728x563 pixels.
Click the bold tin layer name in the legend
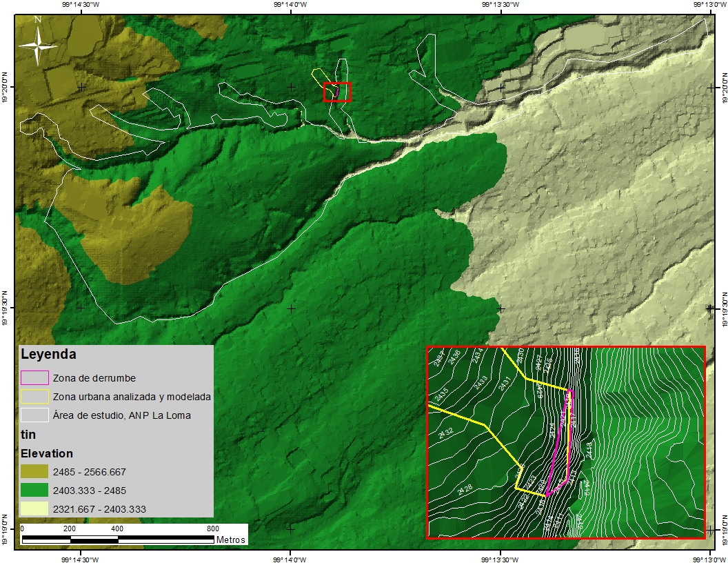point(28,435)
